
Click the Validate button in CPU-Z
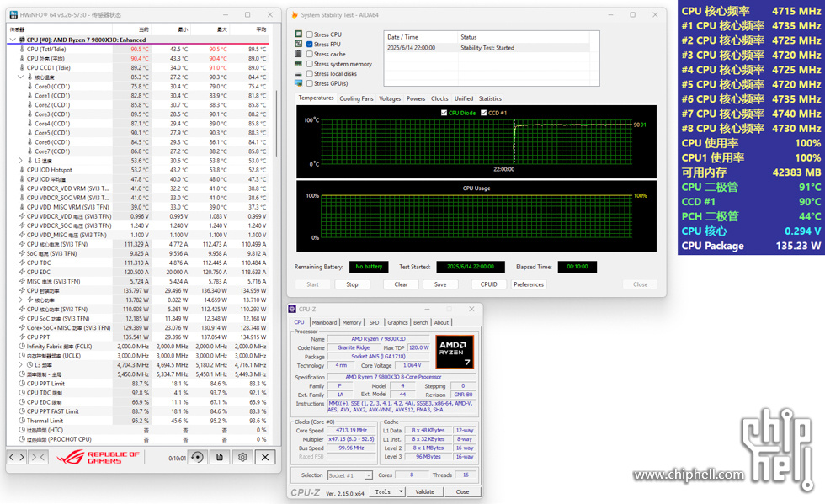coord(425,492)
